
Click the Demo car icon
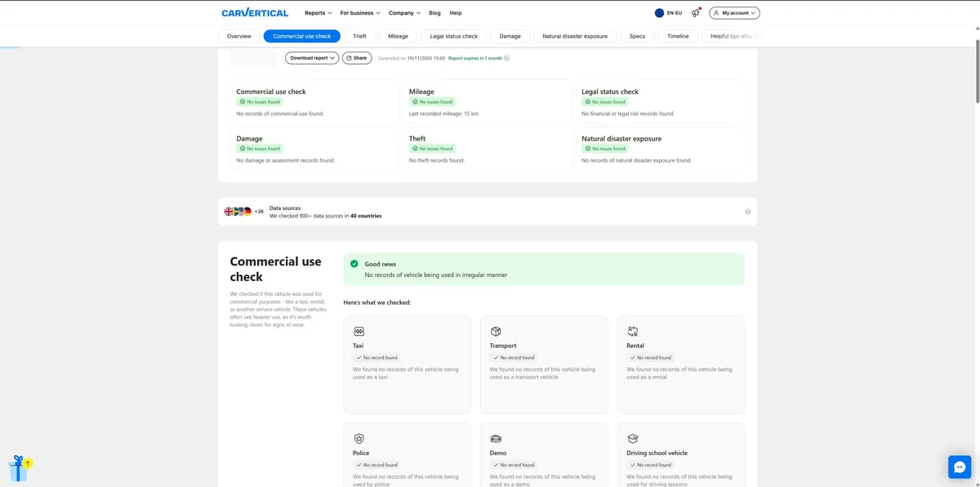coord(496,439)
